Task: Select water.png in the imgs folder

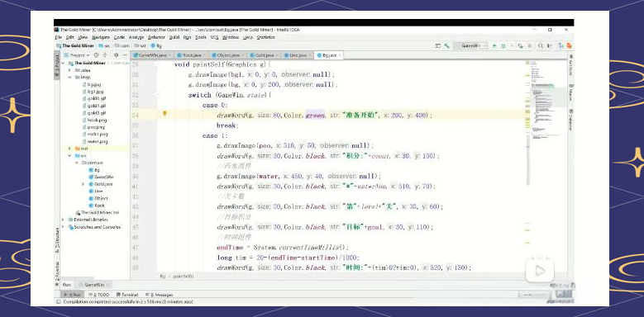Action: pos(95,141)
